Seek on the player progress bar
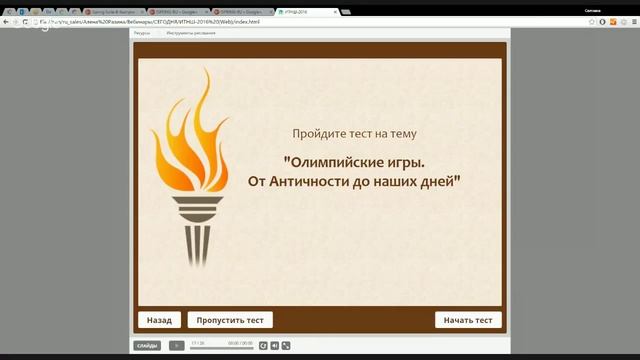 click(222, 348)
